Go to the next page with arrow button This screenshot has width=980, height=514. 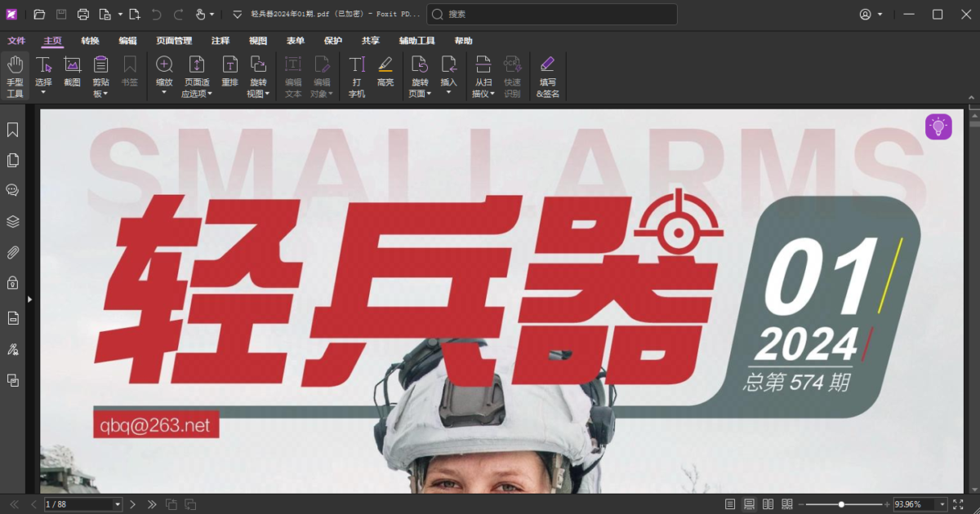click(132, 504)
